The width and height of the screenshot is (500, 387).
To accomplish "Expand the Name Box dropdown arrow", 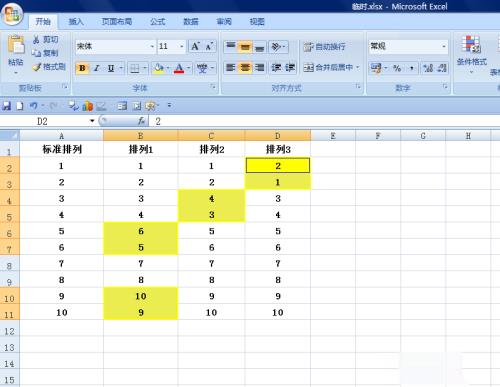I will 92,121.
